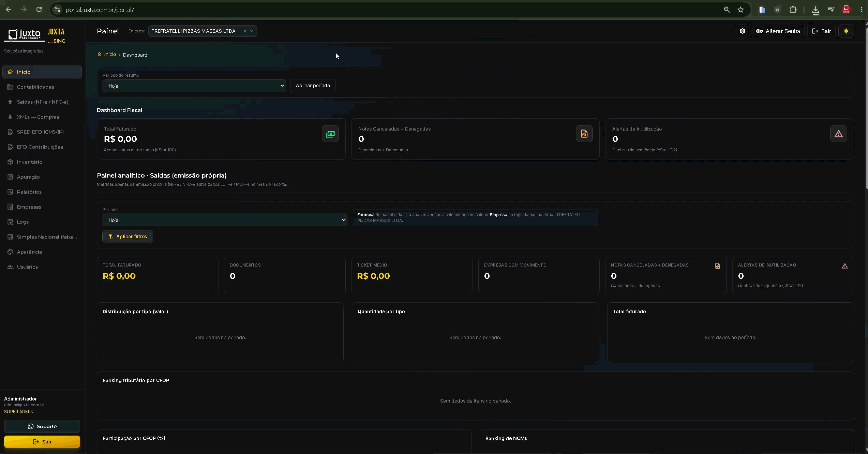
Task: Clear selected company with the X icon
Action: (245, 31)
